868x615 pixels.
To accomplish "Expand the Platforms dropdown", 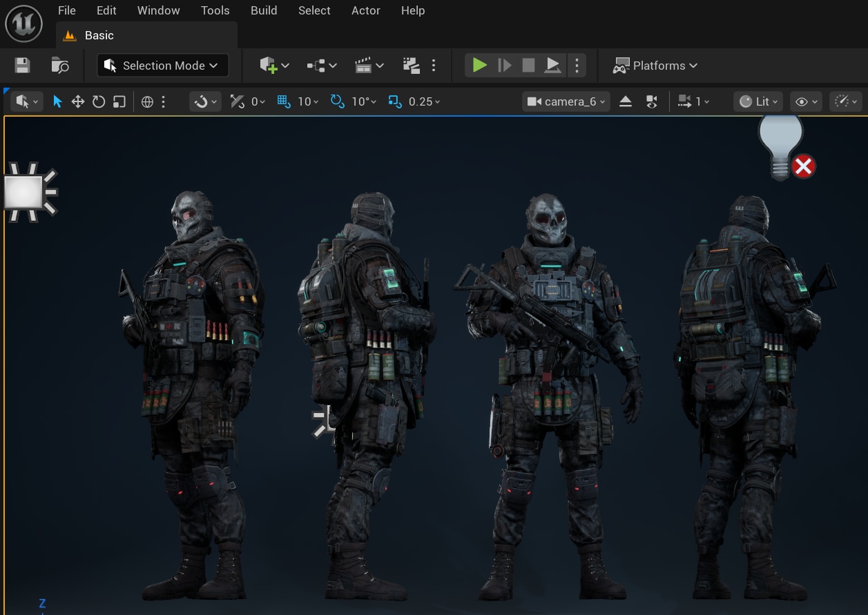I will pyautogui.click(x=655, y=66).
